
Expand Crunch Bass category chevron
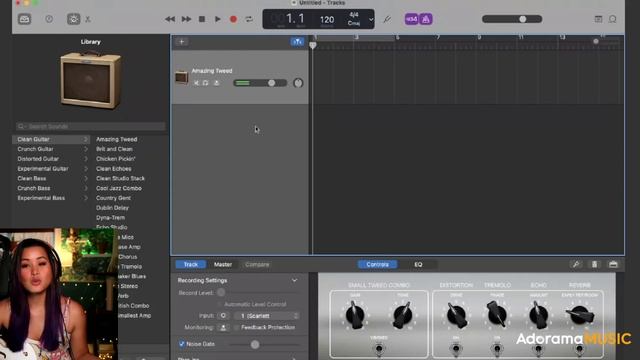[86, 188]
